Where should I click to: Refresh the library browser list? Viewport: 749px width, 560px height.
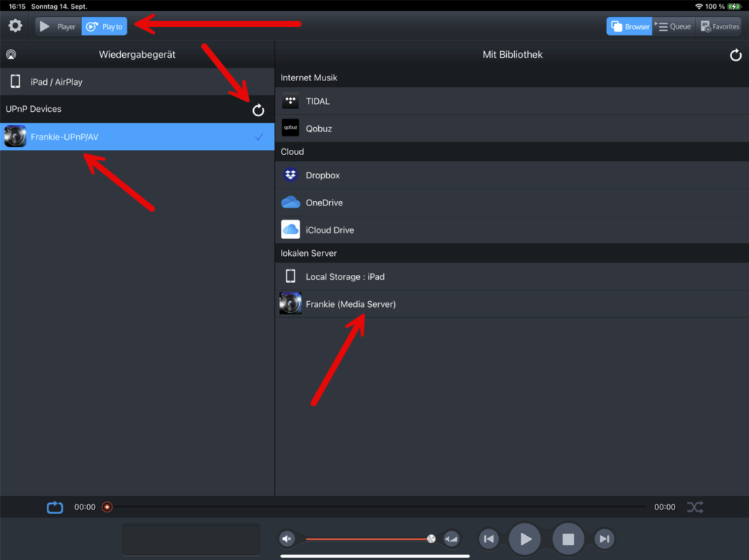pos(736,56)
